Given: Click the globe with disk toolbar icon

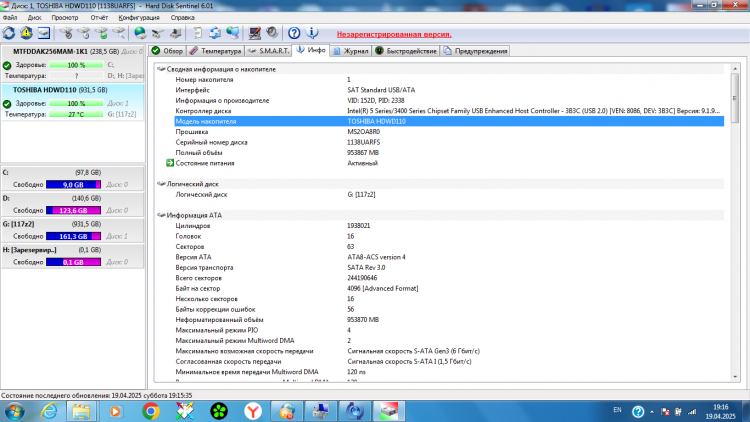Looking at the screenshot, I should click(x=140, y=33).
